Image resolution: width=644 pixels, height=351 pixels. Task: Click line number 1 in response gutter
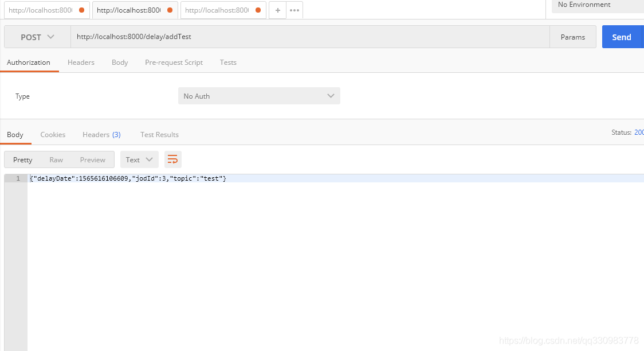(x=18, y=178)
